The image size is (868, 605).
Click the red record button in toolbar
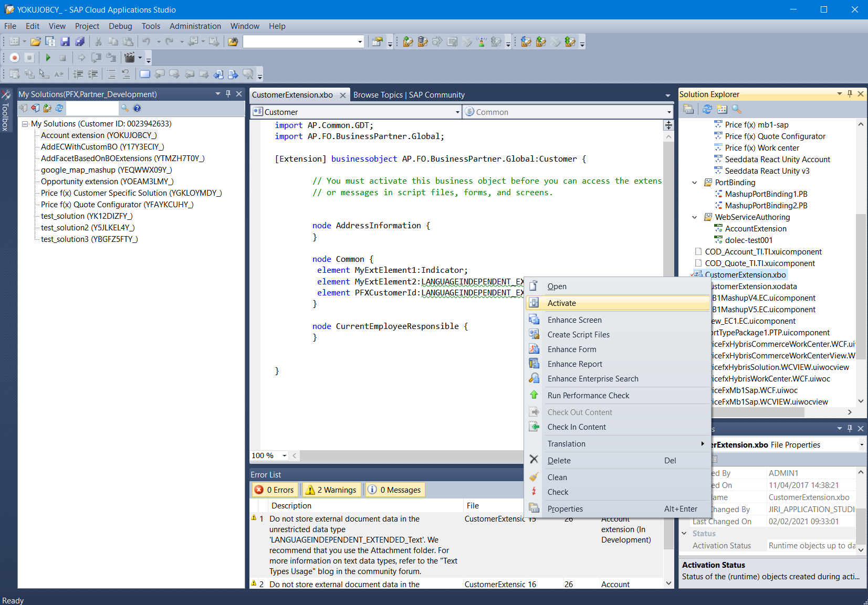[15, 58]
